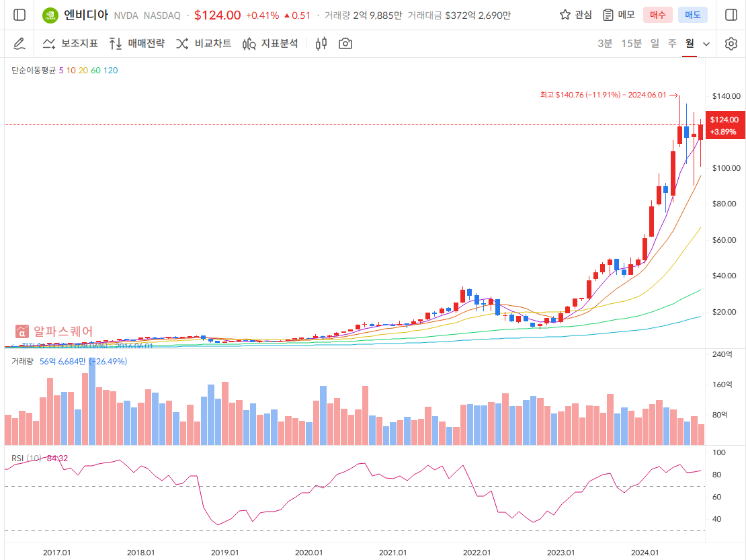Click the 160억 volume axis label

click(722, 385)
